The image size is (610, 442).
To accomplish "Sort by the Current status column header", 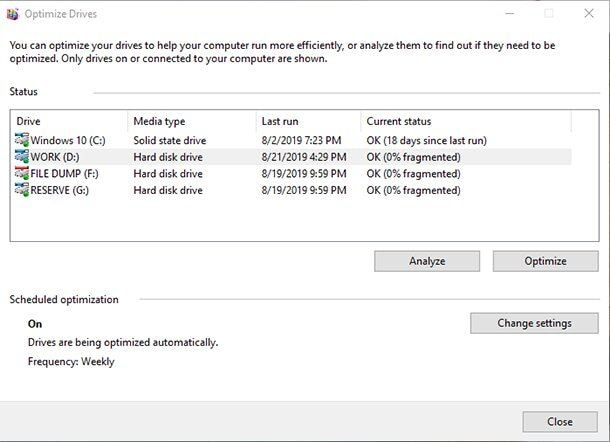I will coord(464,121).
